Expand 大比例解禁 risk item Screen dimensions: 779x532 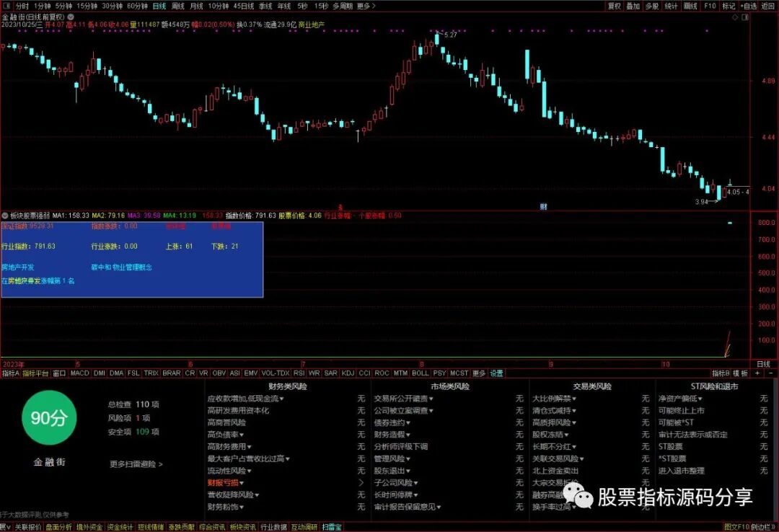point(554,399)
